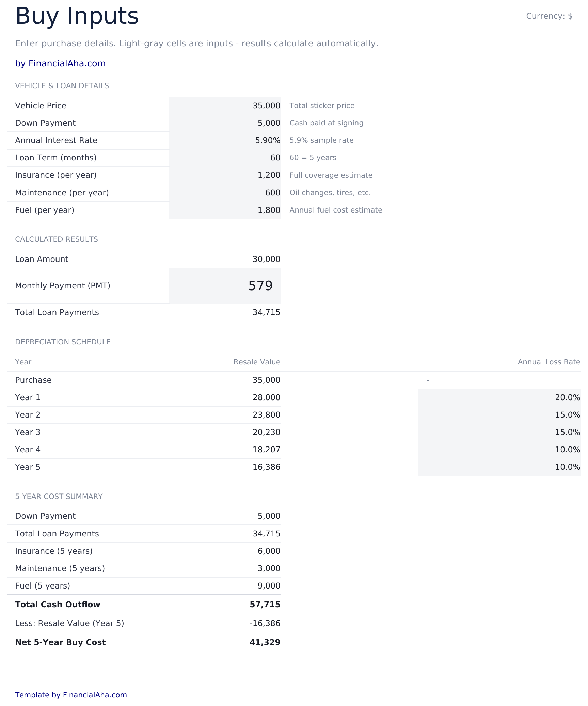This screenshot has width=588, height=706.
Task: Select the 5.9% sample rate note
Action: pos(321,140)
